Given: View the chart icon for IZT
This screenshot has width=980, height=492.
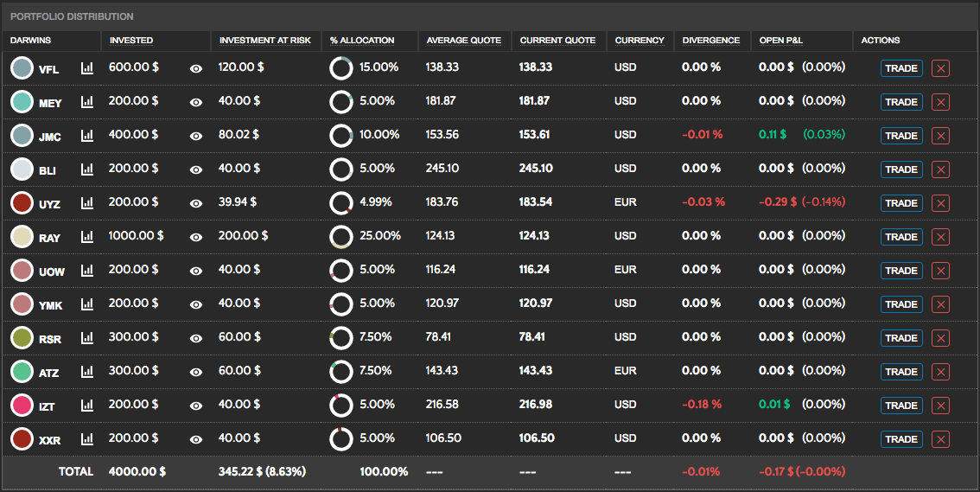Looking at the screenshot, I should click(x=87, y=405).
